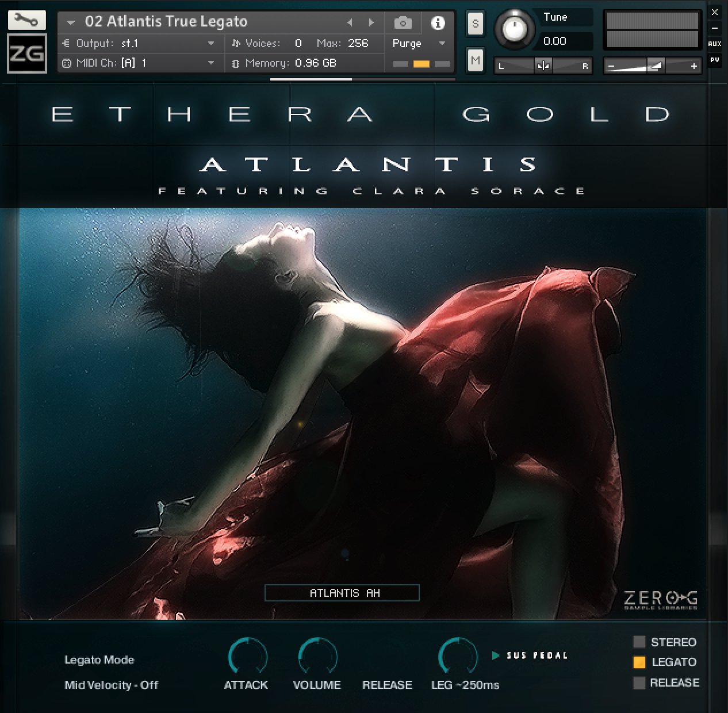
Task: Click the pan L/R slider
Action: (x=543, y=66)
